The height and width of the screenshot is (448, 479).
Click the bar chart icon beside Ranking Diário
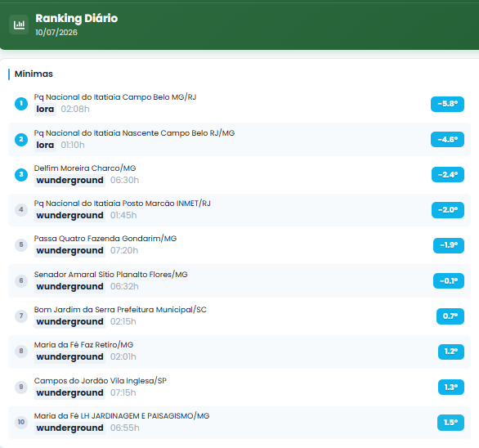(x=19, y=25)
